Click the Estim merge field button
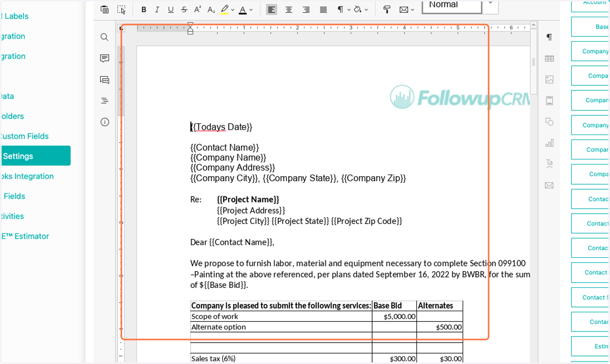 (591, 346)
